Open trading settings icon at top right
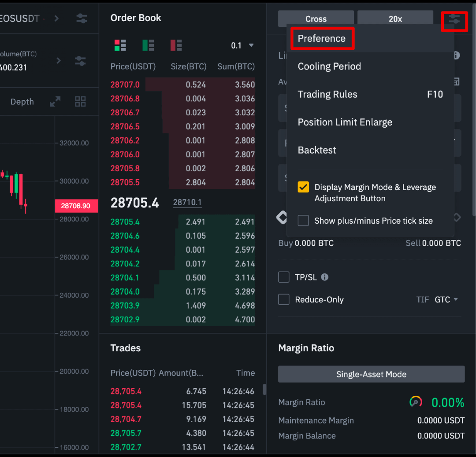The image size is (476, 457). coord(454,20)
